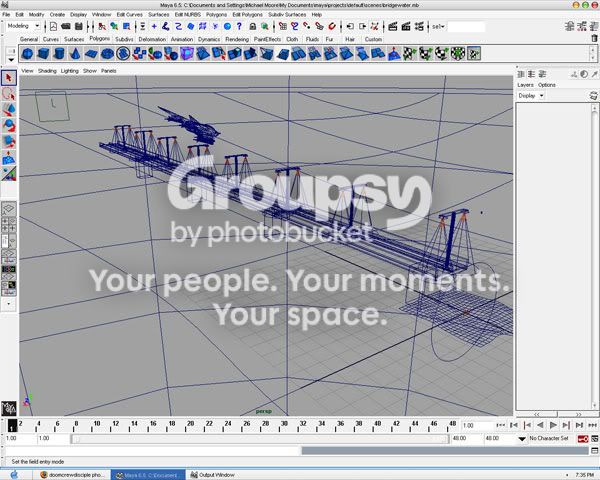Select the Scale tool in the toolbox
This screenshot has height=480, width=600.
pyautogui.click(x=9, y=142)
